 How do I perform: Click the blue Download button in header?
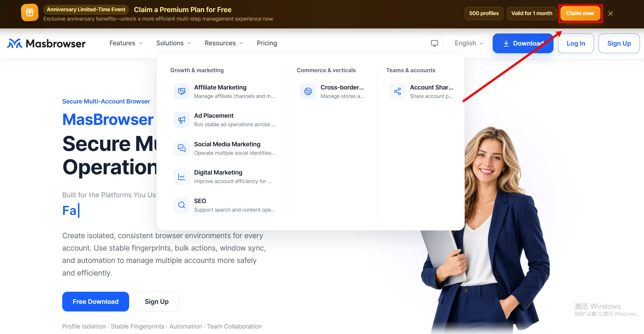[x=523, y=43]
